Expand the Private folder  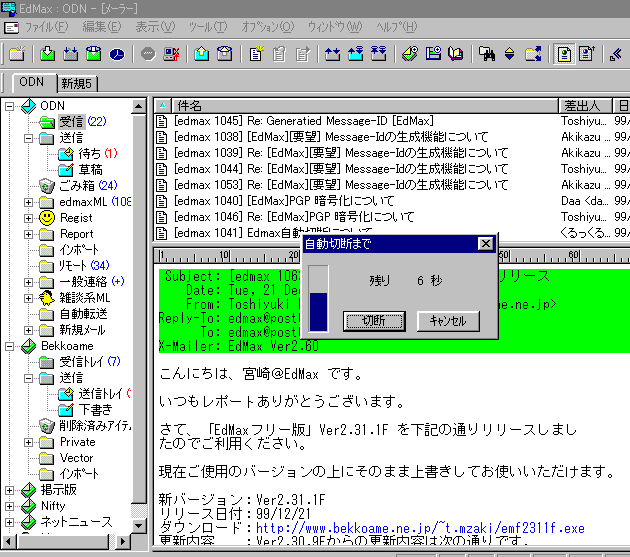28,442
